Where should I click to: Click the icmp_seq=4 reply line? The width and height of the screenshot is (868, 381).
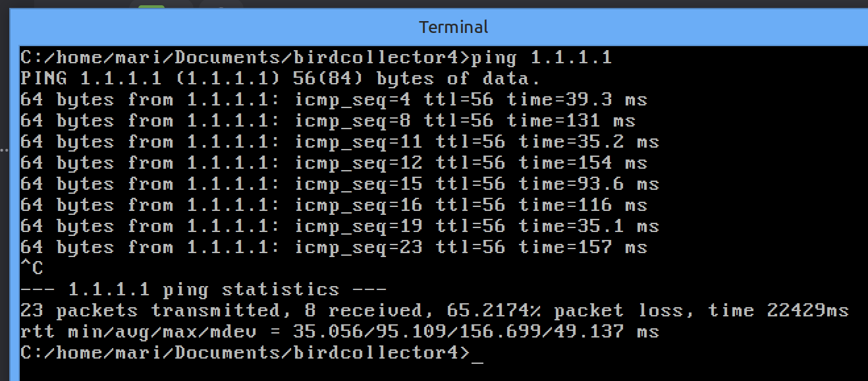pyautogui.click(x=333, y=100)
